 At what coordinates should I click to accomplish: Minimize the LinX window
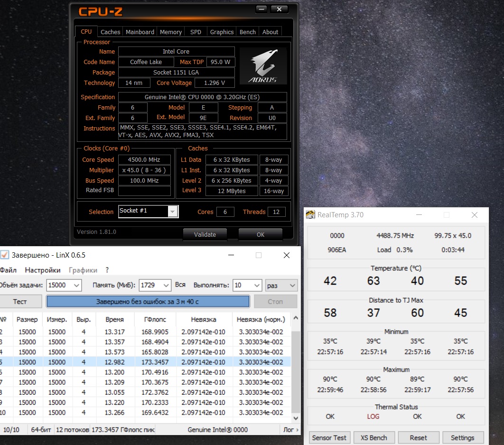231,255
